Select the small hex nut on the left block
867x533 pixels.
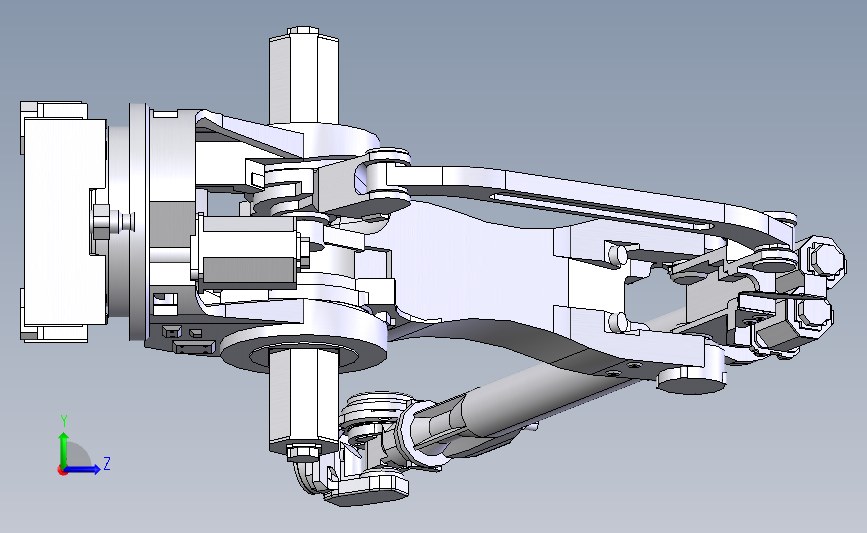point(102,221)
